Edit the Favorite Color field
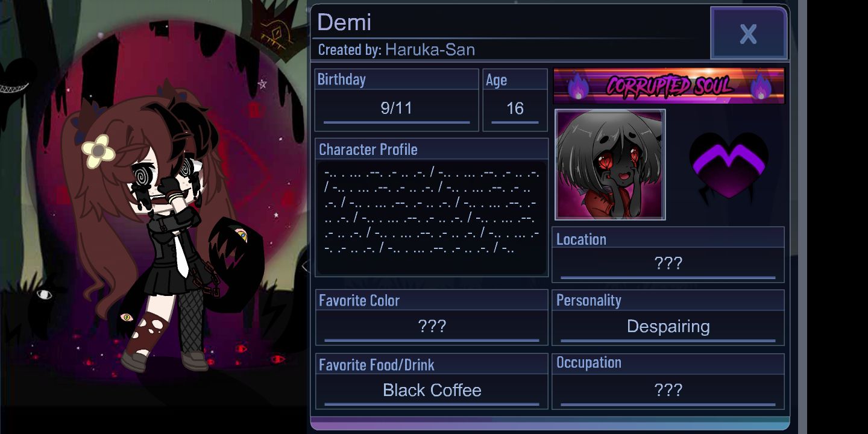The height and width of the screenshot is (434, 868). tap(432, 327)
